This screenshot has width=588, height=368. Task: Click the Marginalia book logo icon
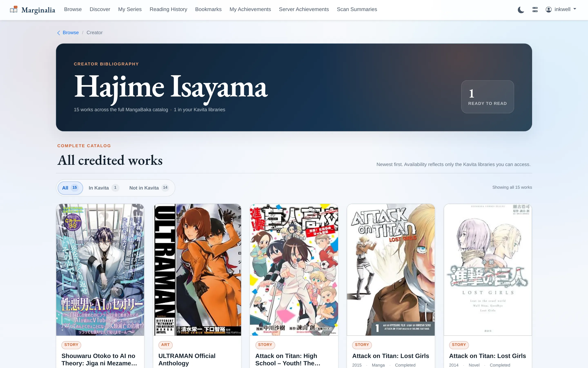point(14,9)
